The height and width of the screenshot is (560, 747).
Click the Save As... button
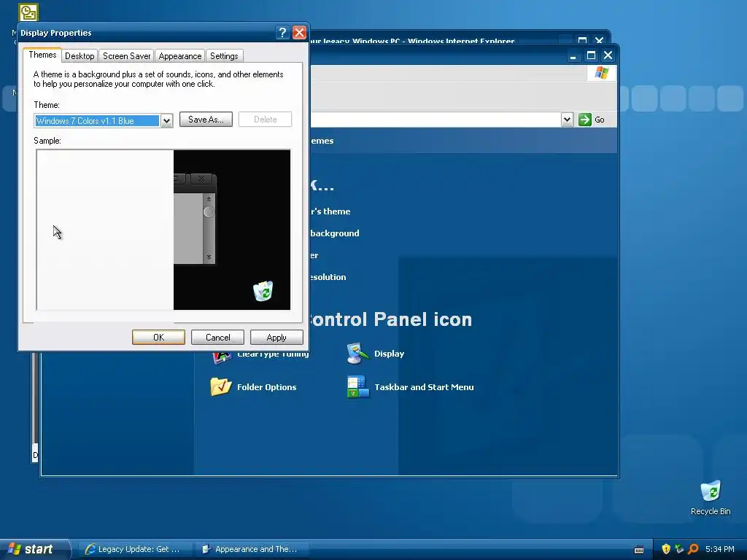click(206, 120)
